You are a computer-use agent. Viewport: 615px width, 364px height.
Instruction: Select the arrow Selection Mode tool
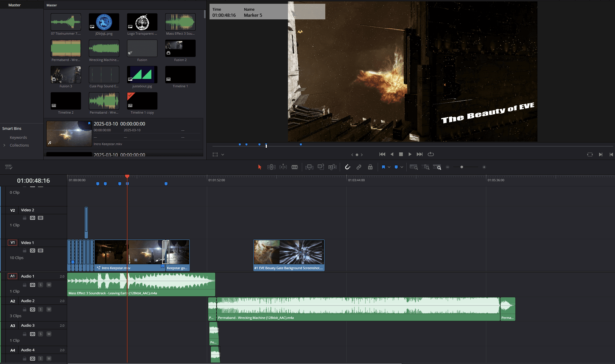tap(260, 167)
